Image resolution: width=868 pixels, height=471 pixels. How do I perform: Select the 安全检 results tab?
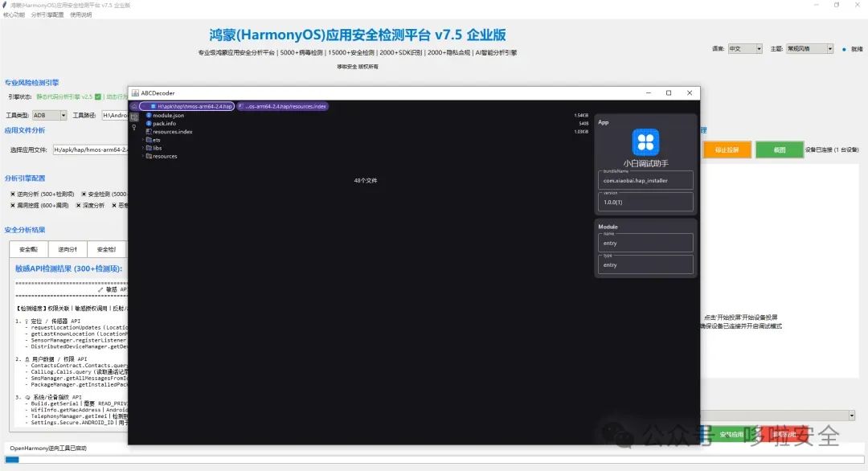coord(106,249)
